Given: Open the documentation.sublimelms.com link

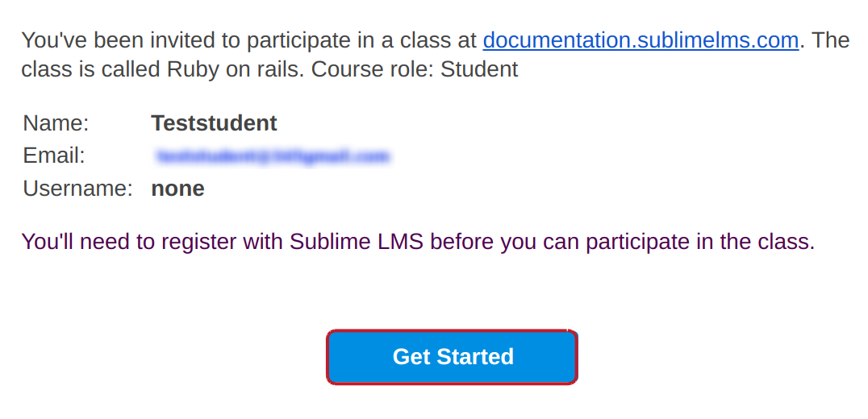Looking at the screenshot, I should tap(641, 39).
